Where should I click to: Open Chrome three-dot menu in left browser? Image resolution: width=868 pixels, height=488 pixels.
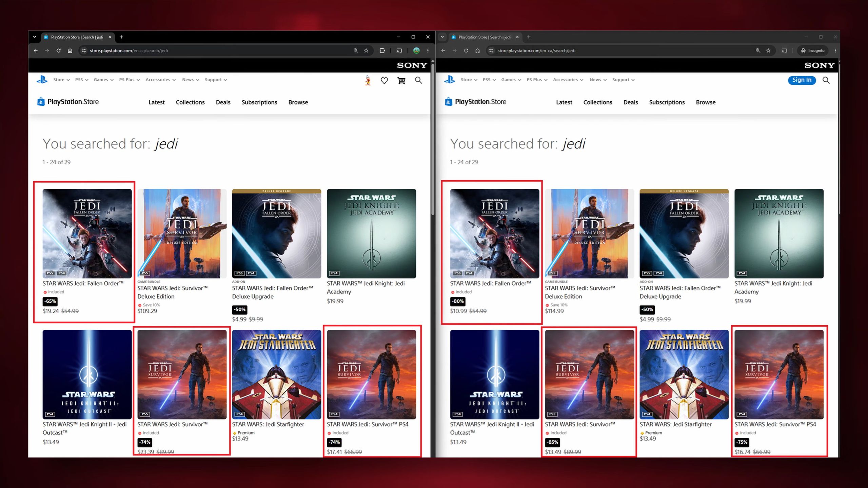point(428,50)
